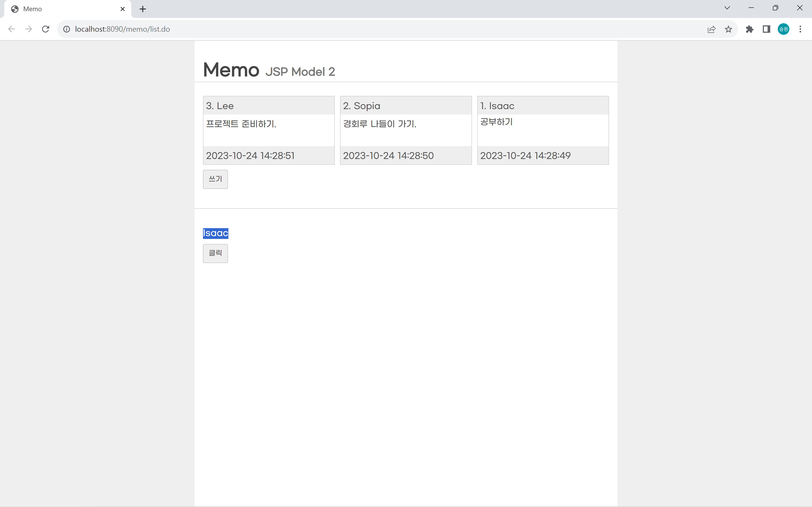Open the Chrome three-dot menu
This screenshot has width=812, height=507.
point(800,29)
